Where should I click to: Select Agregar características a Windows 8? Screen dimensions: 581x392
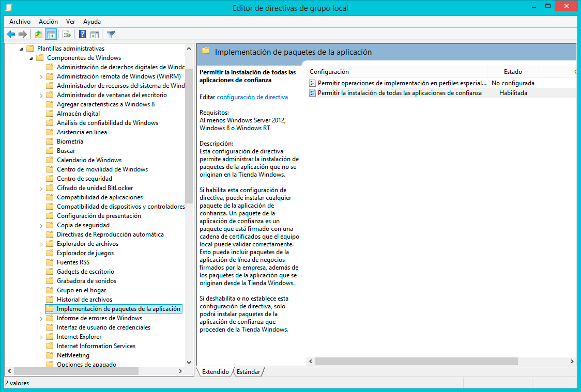105,104
